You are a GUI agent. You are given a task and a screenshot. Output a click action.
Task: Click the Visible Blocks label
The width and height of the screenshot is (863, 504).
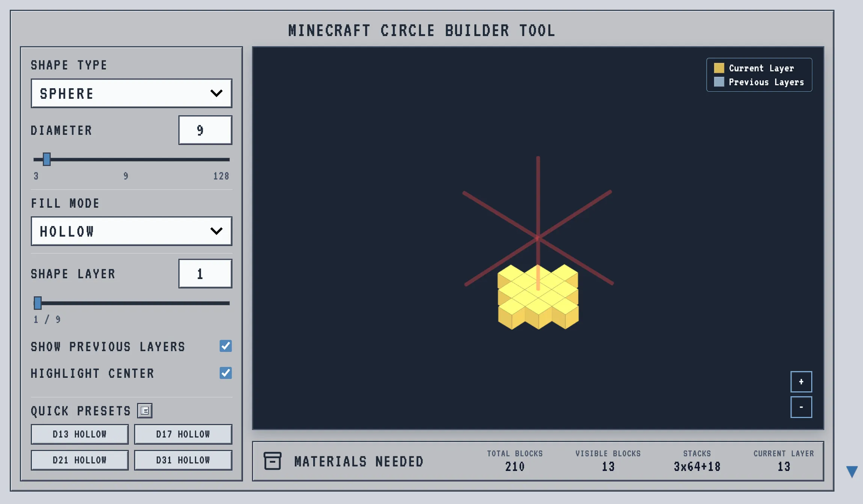coord(608,454)
